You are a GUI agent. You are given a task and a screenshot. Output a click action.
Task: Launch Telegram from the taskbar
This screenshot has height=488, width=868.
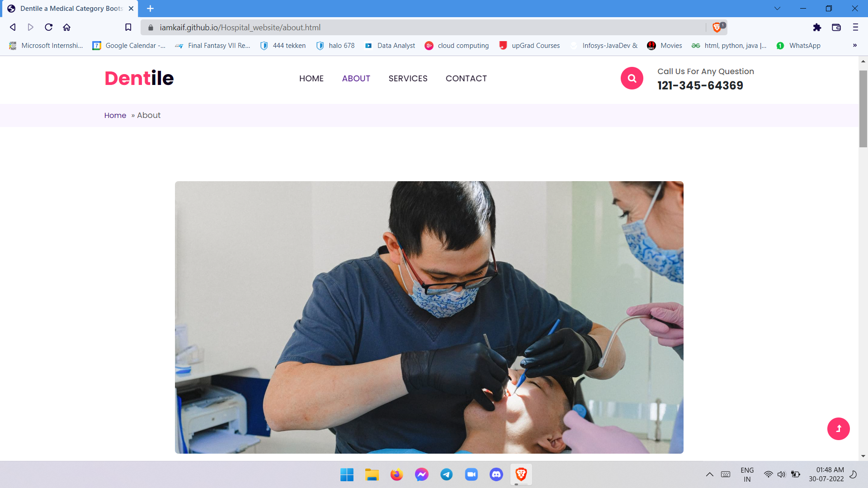447,474
